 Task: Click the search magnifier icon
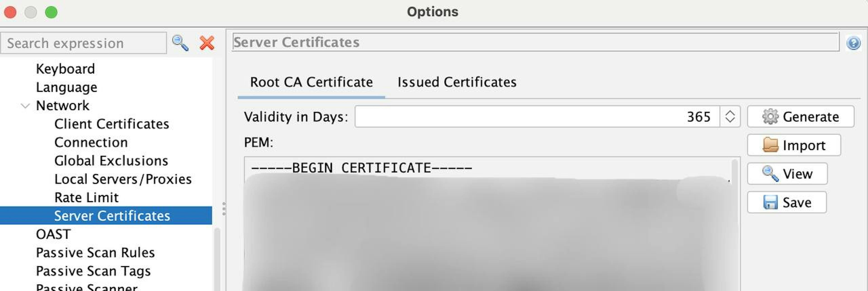coord(180,43)
